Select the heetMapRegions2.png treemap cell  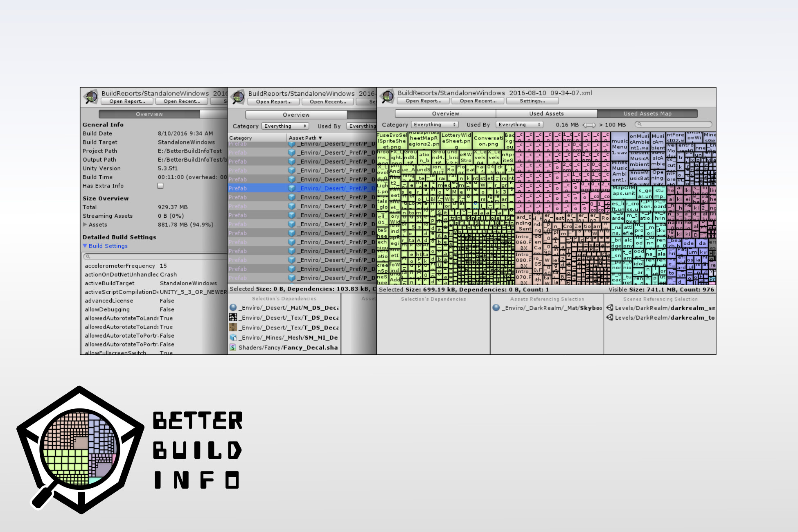click(424, 141)
